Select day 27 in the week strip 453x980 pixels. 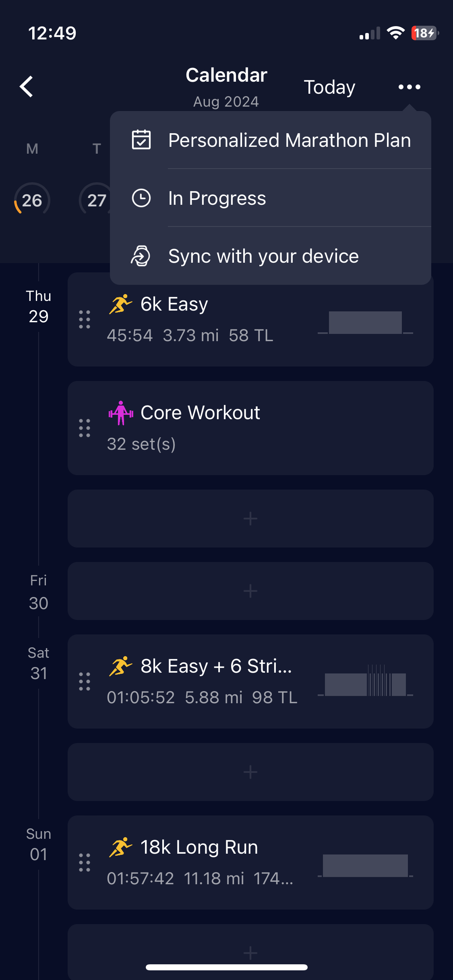97,200
